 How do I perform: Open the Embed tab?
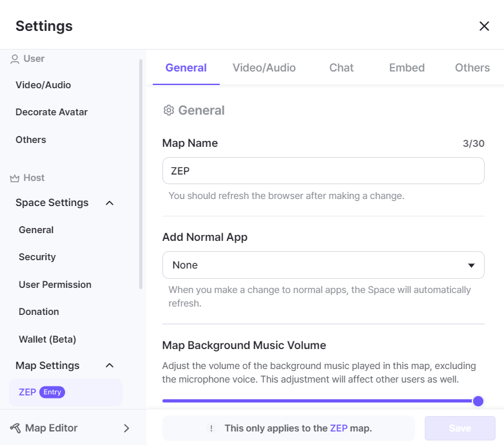tap(407, 68)
